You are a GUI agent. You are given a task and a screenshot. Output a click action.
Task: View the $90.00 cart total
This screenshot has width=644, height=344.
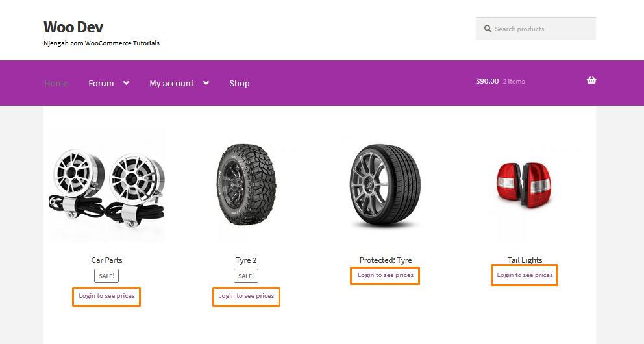pos(487,81)
